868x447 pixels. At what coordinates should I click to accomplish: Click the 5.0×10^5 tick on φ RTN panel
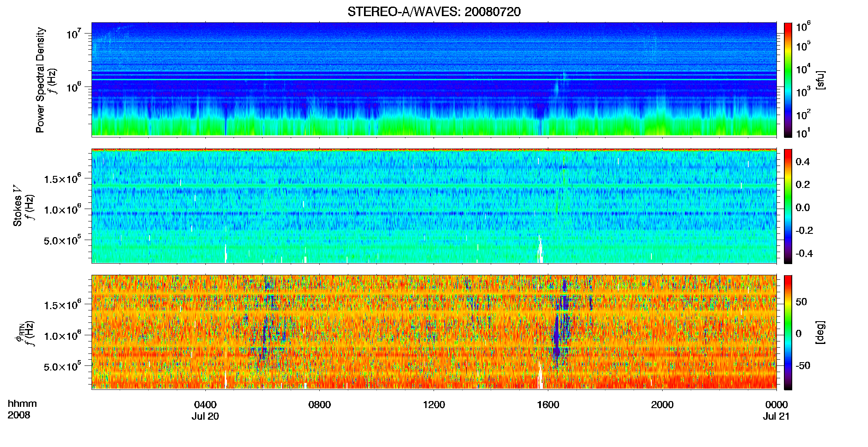click(x=63, y=366)
